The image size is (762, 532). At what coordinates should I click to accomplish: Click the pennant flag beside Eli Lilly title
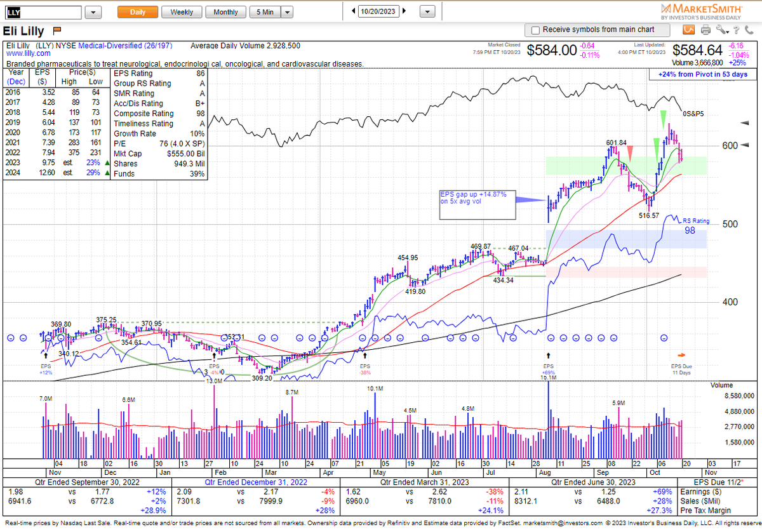coord(56,29)
